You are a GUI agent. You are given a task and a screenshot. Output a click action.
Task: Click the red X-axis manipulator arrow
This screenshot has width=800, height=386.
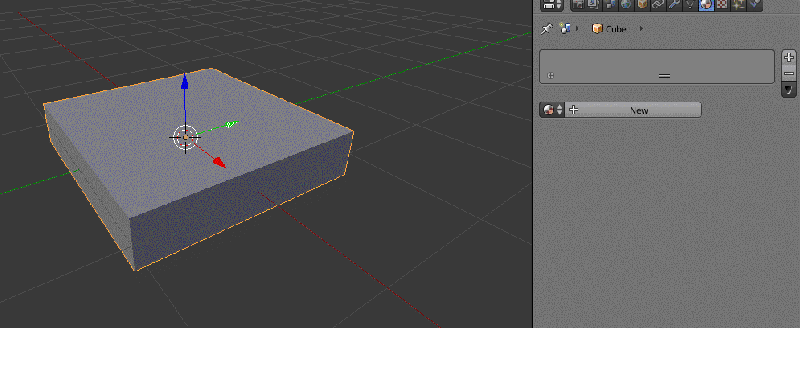point(219,162)
